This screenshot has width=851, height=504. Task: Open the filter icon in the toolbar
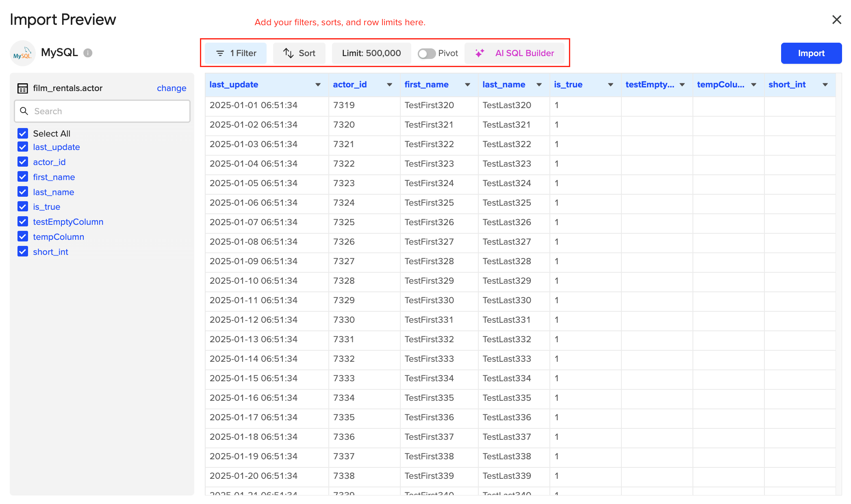point(219,53)
